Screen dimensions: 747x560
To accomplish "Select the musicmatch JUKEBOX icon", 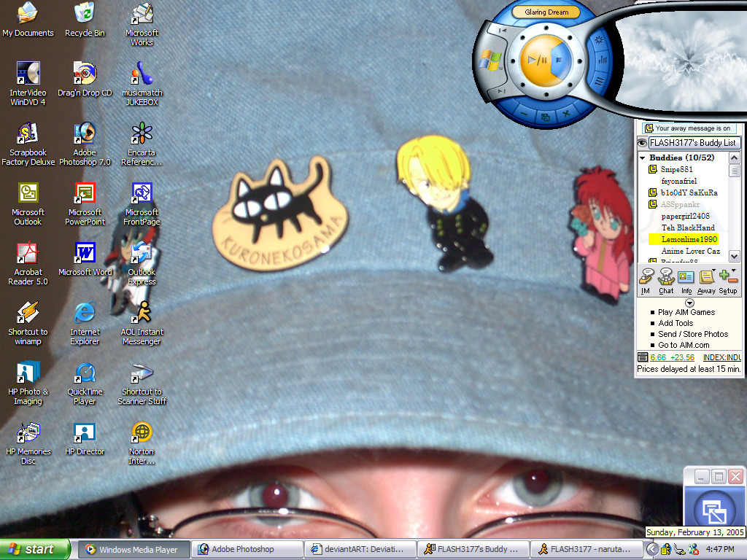I will [142, 85].
